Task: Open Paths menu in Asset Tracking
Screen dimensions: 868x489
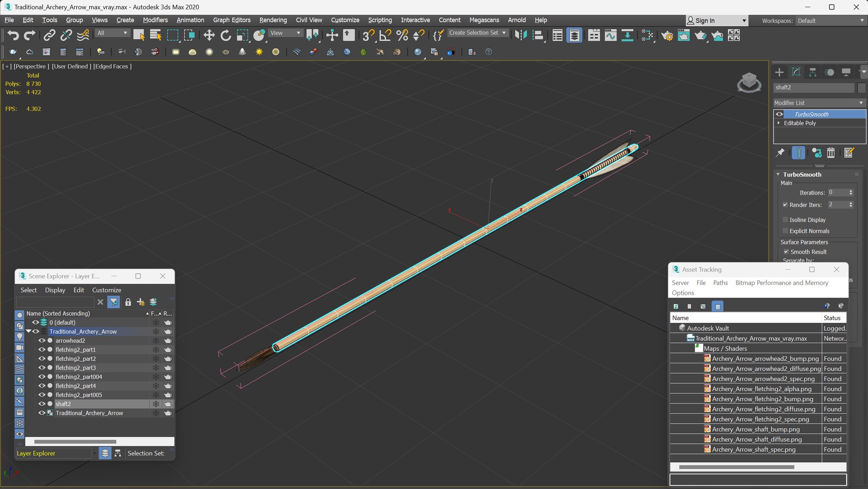Action: (x=720, y=283)
